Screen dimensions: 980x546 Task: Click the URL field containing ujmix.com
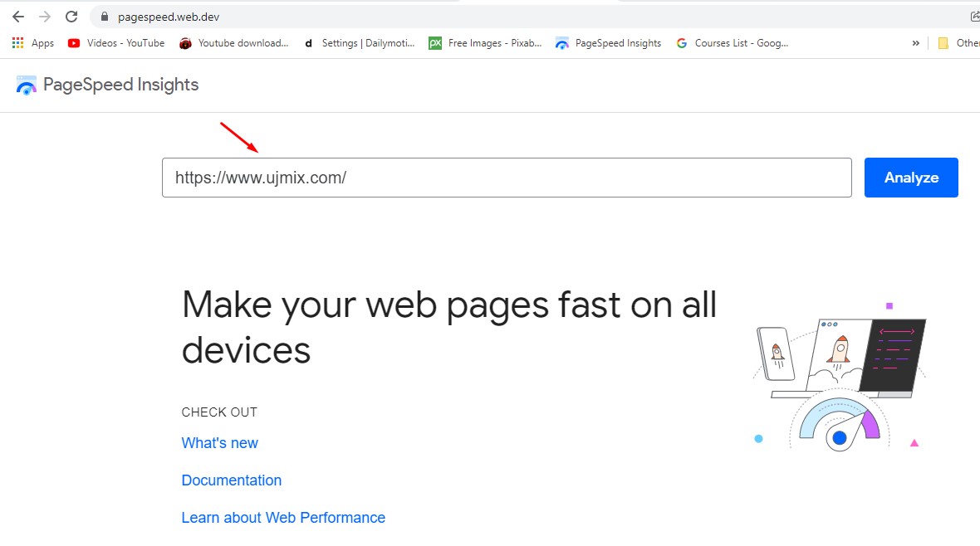coord(507,178)
